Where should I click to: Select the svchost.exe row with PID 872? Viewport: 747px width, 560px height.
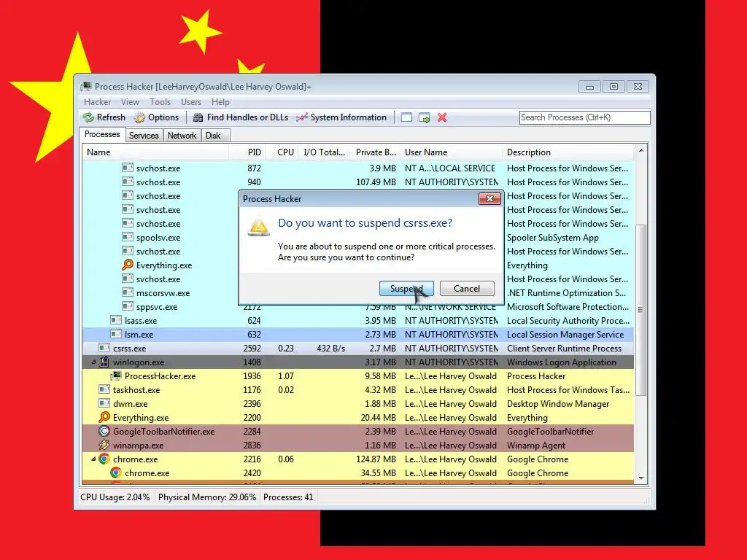(x=358, y=168)
